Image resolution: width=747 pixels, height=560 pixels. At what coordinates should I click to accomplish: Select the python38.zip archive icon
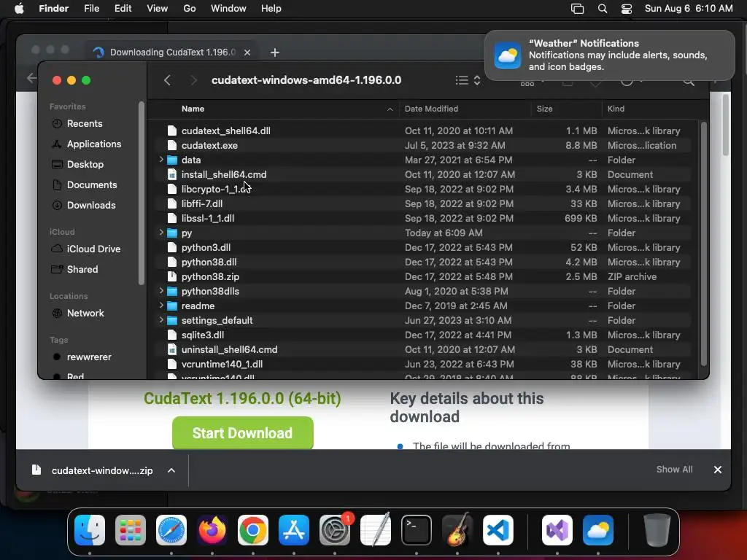172,276
